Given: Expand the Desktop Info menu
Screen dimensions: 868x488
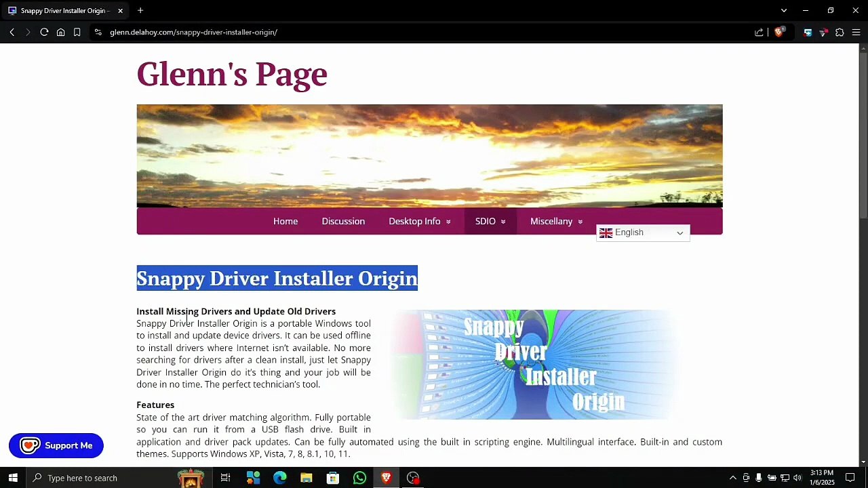Looking at the screenshot, I should [x=420, y=222].
